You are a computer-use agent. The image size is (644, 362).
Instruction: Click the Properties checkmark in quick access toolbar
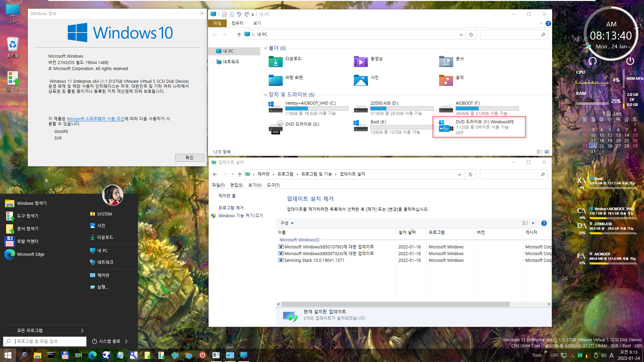[x=224, y=14]
